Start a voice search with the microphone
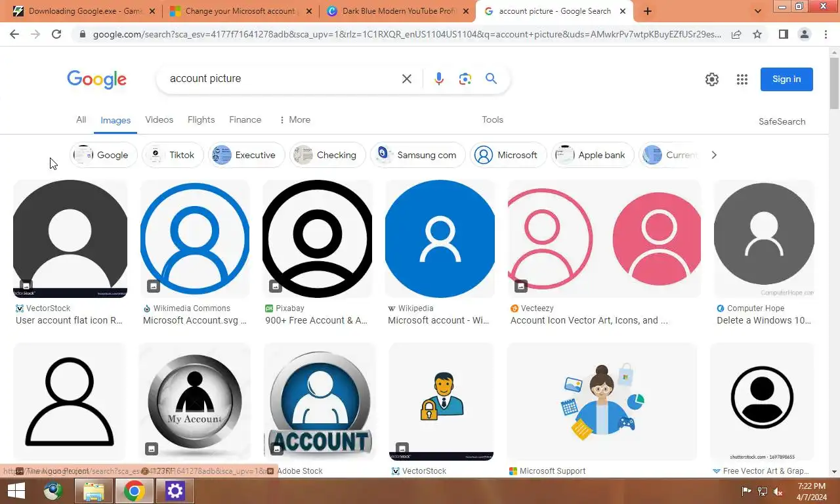This screenshot has height=504, width=840. (x=439, y=79)
